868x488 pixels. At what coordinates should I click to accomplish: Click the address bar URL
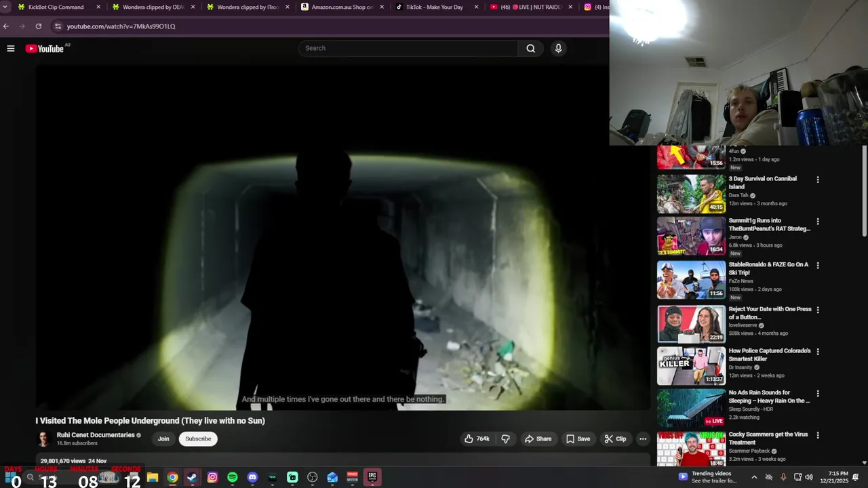pyautogui.click(x=121, y=26)
